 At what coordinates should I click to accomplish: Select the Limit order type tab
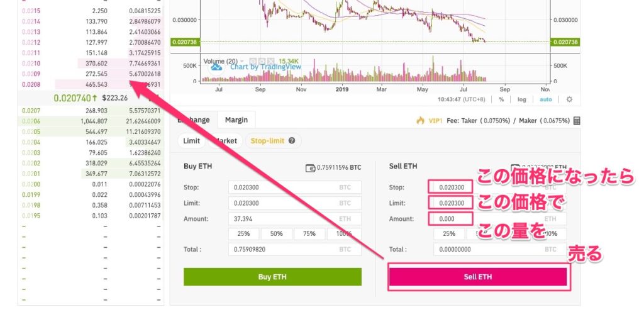[x=191, y=141]
